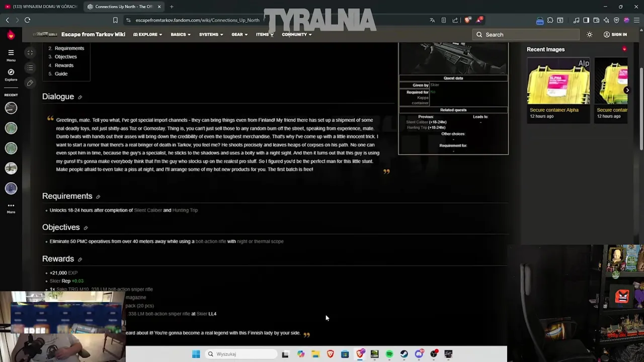Viewport: 644px width, 362px height.
Task: Expand the Explore dropdown menu
Action: click(147, 35)
